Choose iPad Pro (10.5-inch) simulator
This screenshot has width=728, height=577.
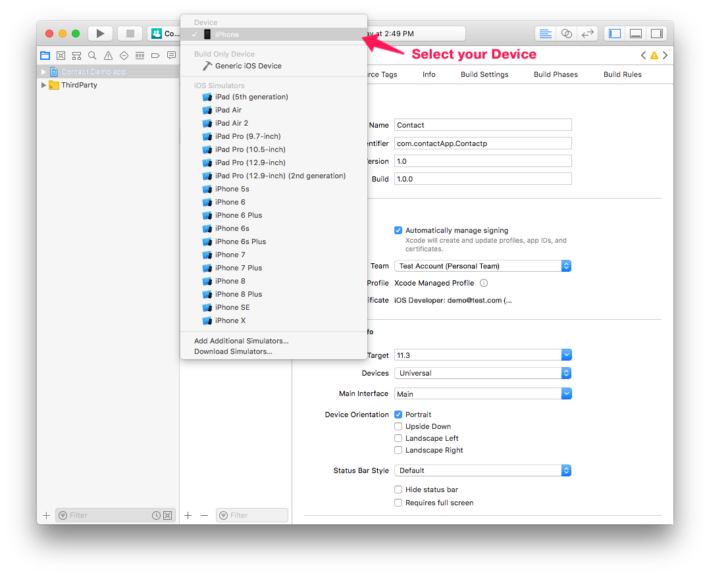pos(273,149)
